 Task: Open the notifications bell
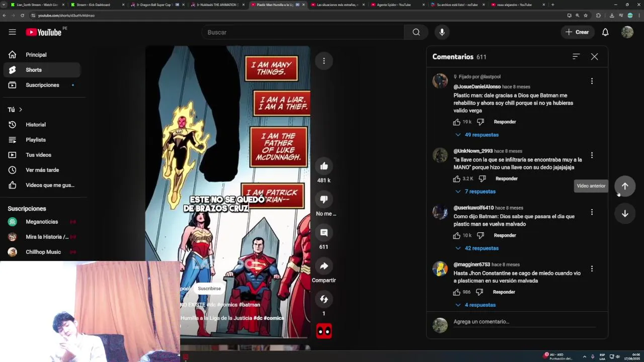click(605, 32)
